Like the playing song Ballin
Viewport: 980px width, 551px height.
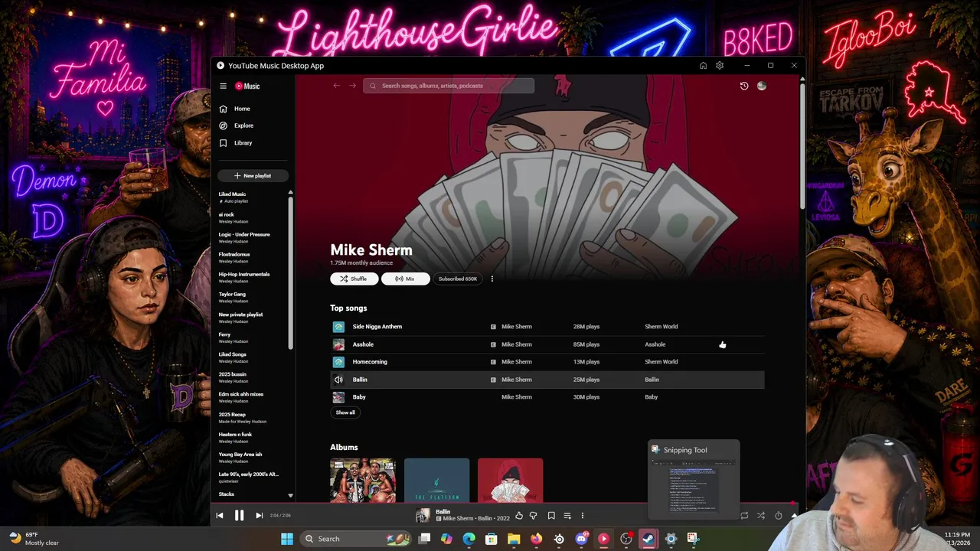519,516
